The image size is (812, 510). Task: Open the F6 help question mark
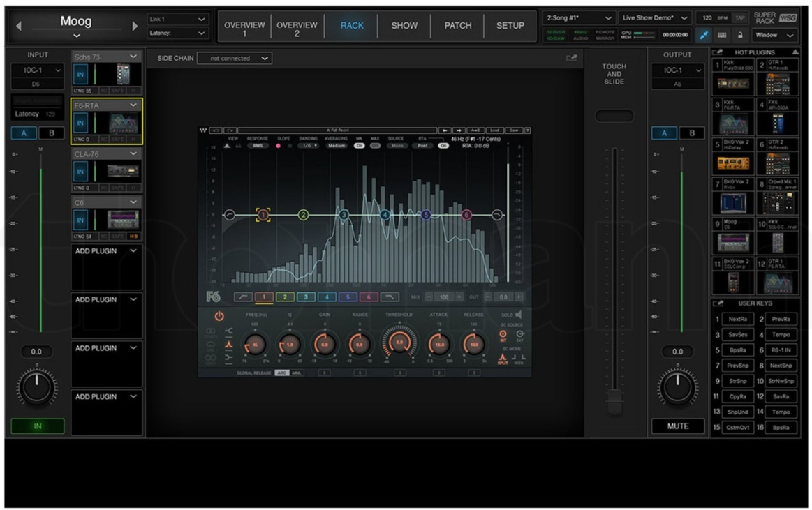[528, 130]
